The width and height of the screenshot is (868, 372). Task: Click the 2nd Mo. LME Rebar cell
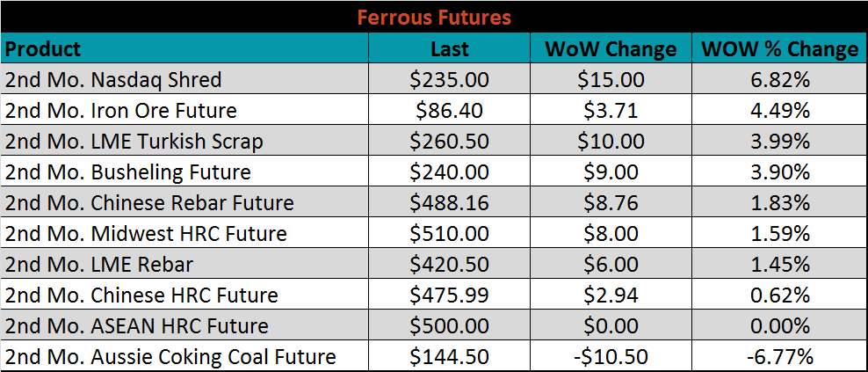click(x=184, y=264)
